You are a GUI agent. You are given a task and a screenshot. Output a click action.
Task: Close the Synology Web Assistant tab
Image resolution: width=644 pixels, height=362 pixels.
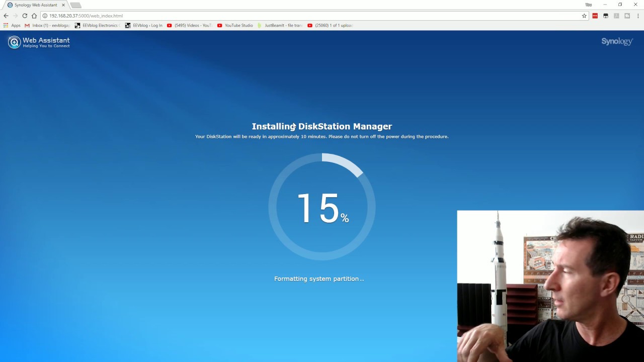click(x=63, y=5)
